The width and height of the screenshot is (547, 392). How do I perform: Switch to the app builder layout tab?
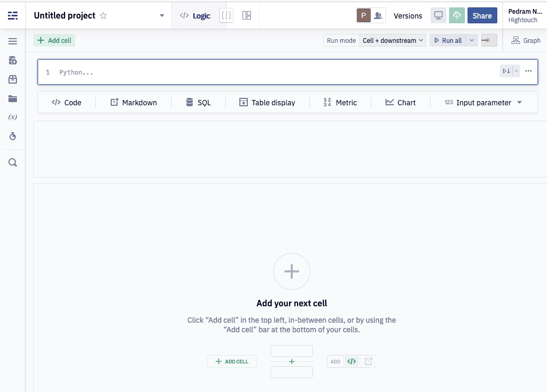pyautogui.click(x=247, y=16)
